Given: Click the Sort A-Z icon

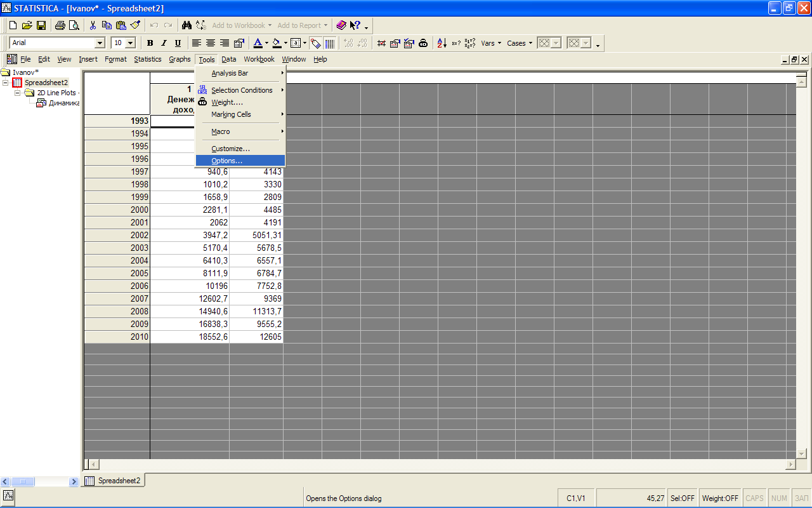Looking at the screenshot, I should click(x=442, y=43).
